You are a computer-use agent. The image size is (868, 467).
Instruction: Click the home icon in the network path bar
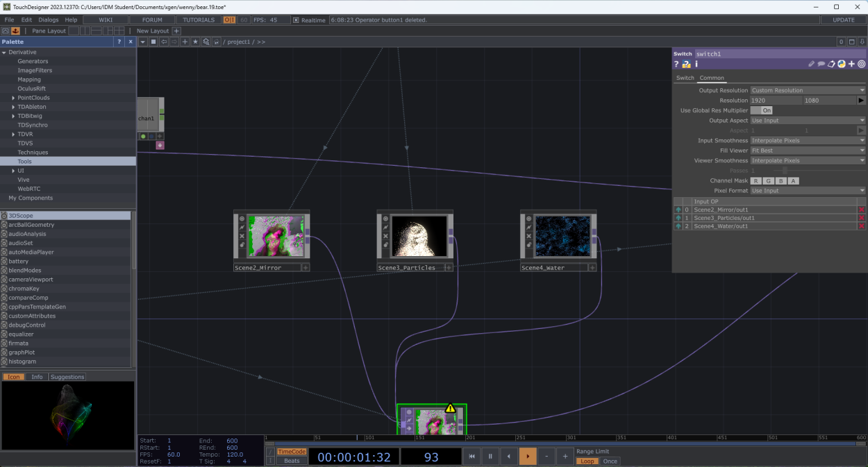click(217, 42)
